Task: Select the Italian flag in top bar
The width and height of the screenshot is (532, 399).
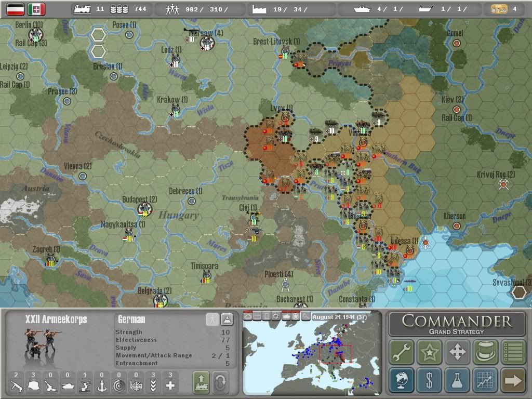Action: tap(36, 9)
